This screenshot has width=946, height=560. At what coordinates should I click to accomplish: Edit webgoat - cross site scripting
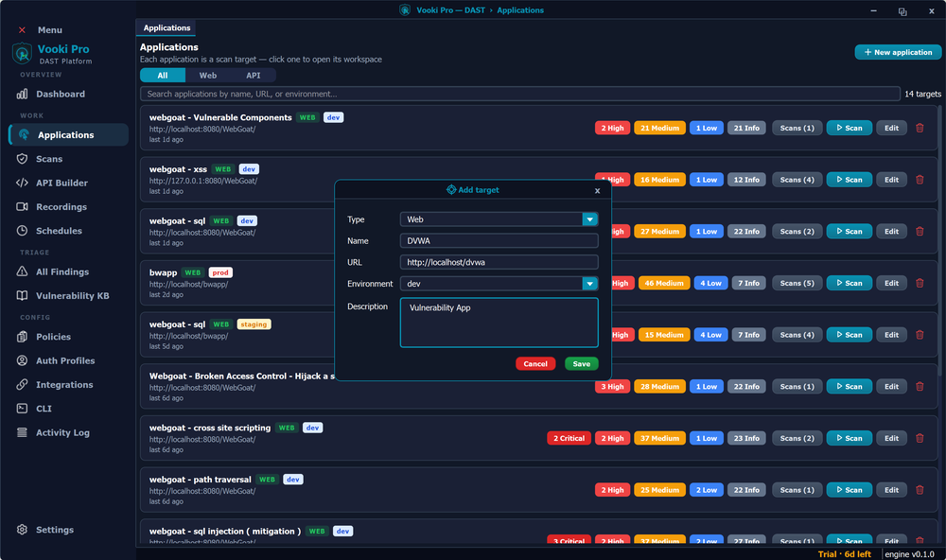pos(891,438)
